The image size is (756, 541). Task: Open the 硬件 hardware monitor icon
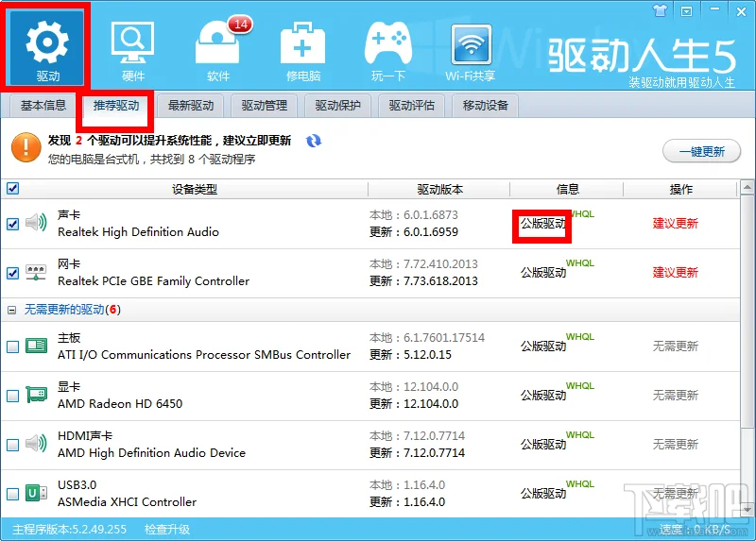[x=133, y=45]
